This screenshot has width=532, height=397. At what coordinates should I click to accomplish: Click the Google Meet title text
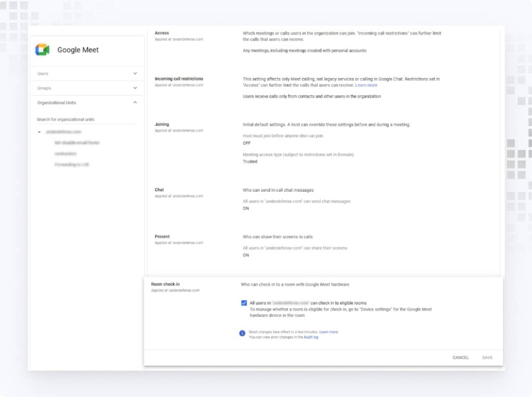tap(78, 50)
